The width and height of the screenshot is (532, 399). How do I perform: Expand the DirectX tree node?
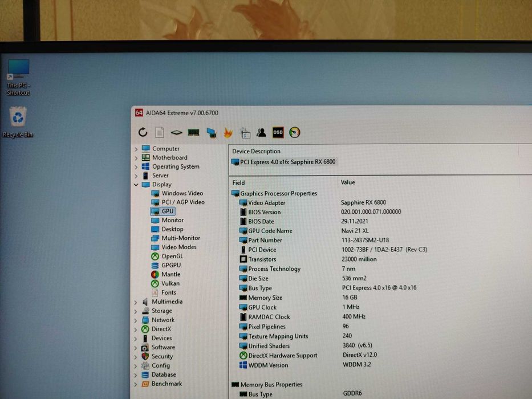(136, 329)
